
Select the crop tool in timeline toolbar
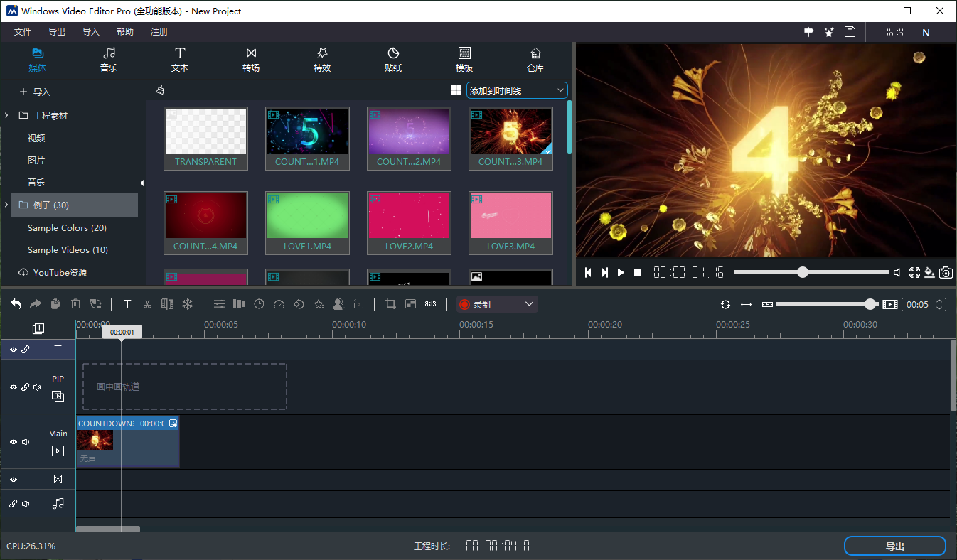390,304
